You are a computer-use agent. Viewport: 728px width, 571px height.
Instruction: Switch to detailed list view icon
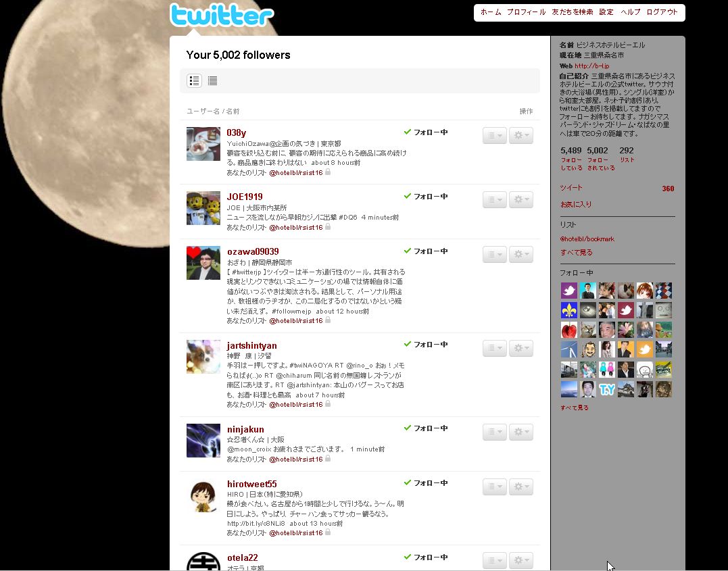(194, 81)
